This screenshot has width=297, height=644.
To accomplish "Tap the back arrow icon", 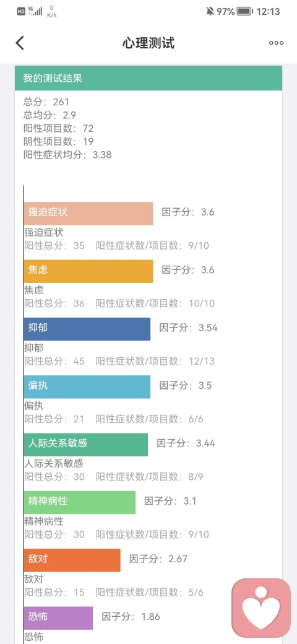I will (x=20, y=43).
